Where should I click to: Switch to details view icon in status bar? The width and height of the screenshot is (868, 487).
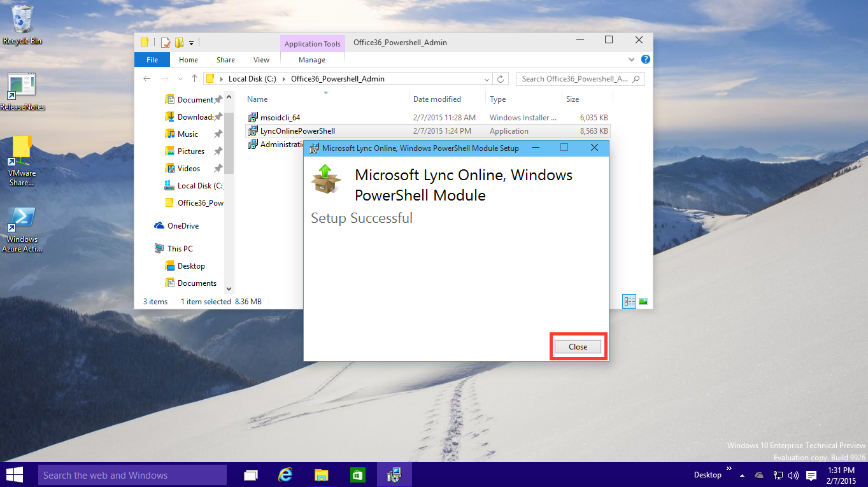pos(630,301)
